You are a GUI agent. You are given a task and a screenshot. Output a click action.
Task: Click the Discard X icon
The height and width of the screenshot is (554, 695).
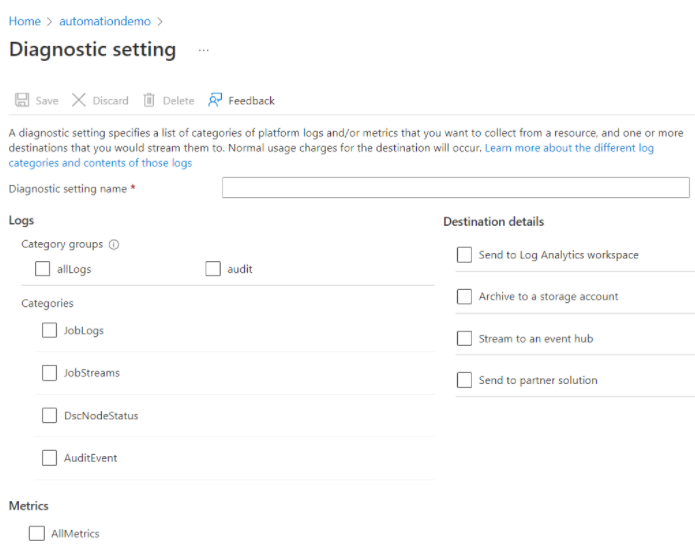pos(79,100)
